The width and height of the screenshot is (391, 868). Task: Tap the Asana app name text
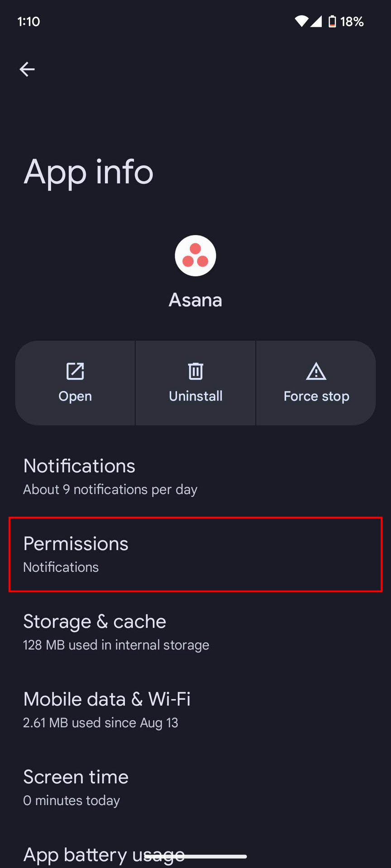pyautogui.click(x=195, y=300)
